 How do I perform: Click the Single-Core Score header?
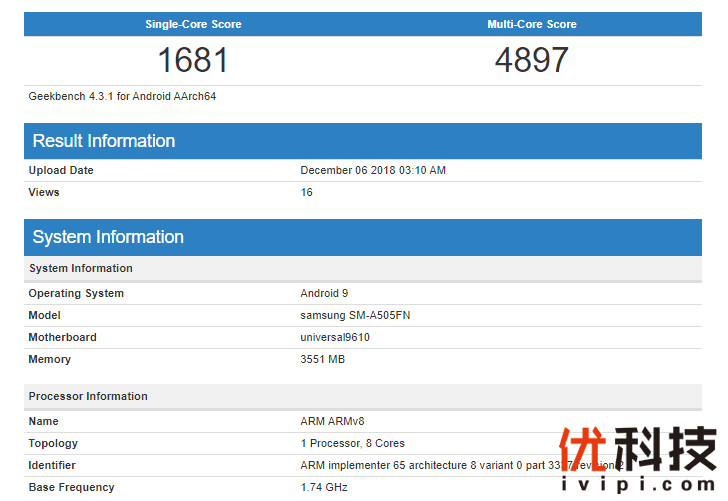[x=193, y=24]
